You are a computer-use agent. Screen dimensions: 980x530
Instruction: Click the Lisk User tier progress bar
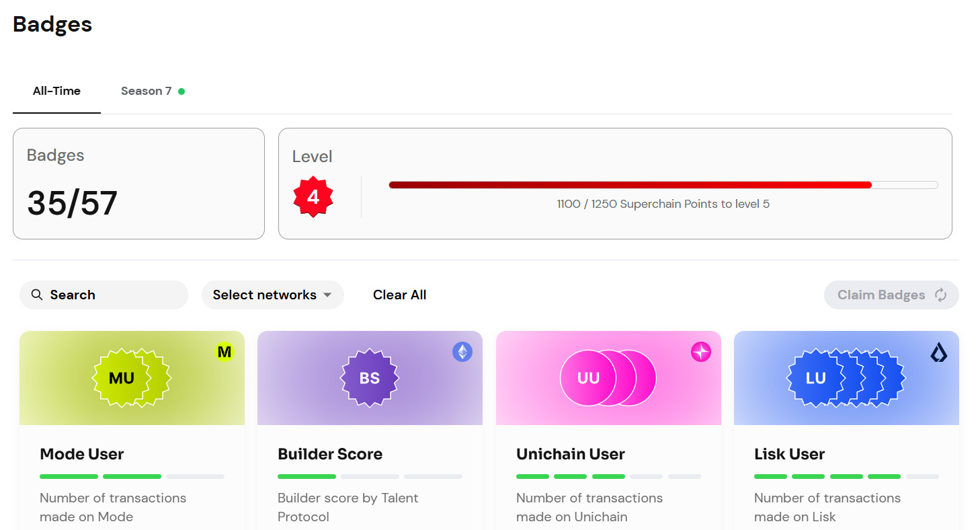(846, 476)
